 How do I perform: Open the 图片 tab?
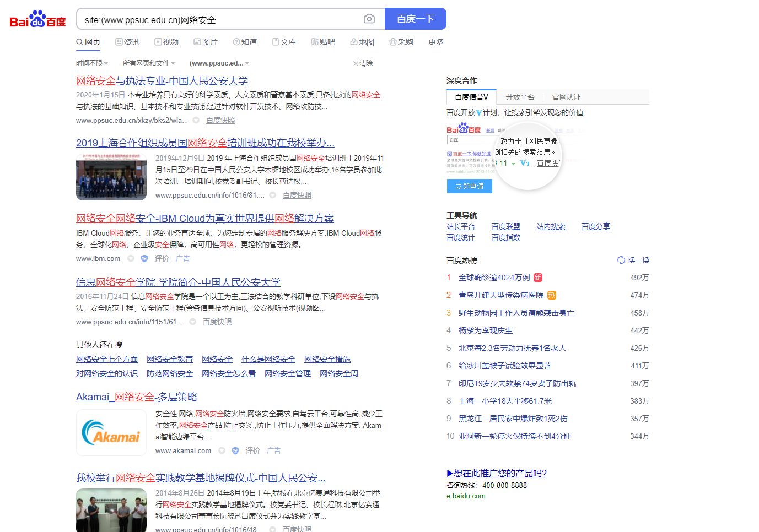[206, 42]
